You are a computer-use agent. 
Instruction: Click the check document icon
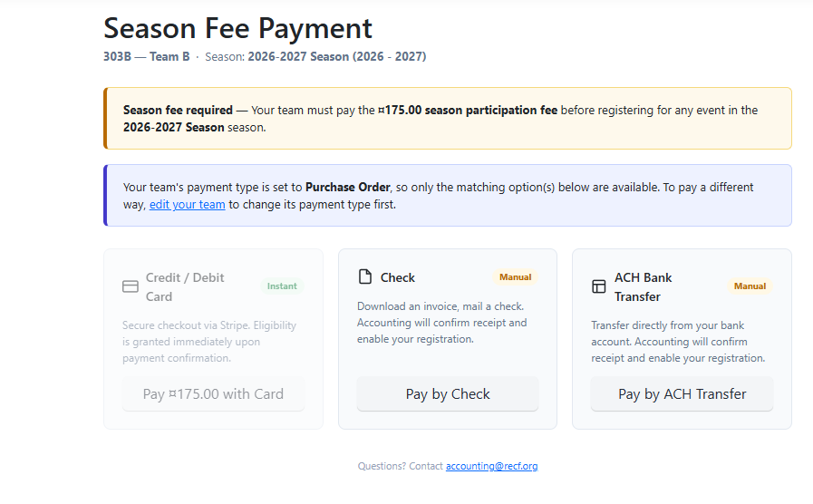[x=365, y=276]
